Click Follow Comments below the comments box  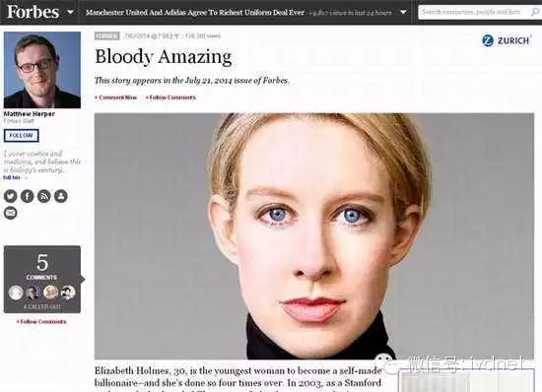click(x=41, y=322)
